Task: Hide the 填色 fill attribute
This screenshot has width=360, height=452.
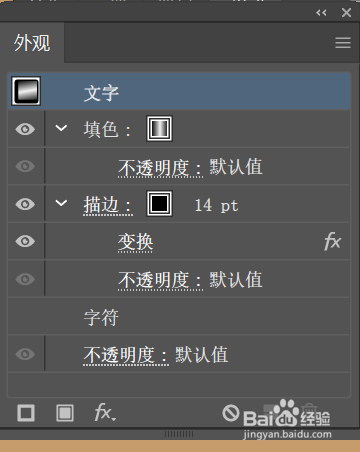Action: [25, 129]
